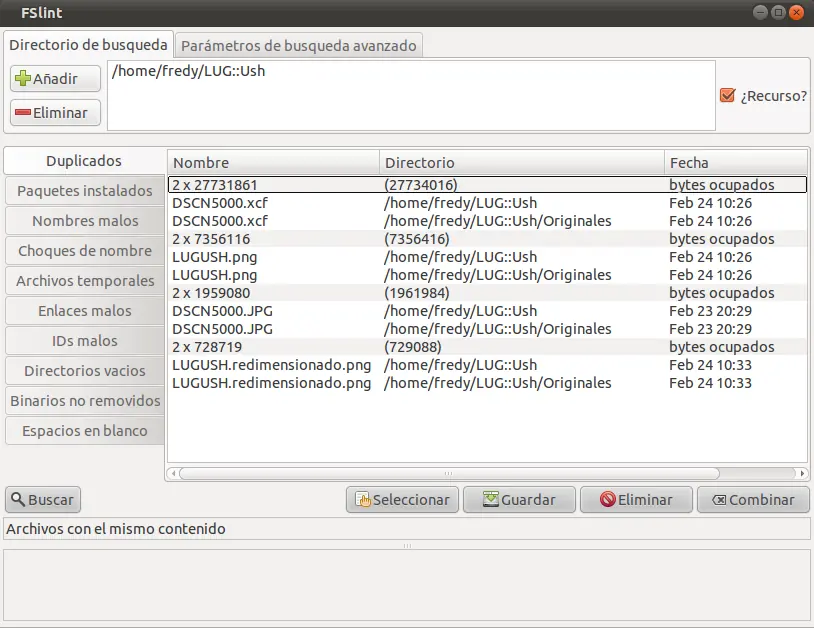Click the Guardar label on its button
This screenshot has width=814, height=628.
click(528, 500)
